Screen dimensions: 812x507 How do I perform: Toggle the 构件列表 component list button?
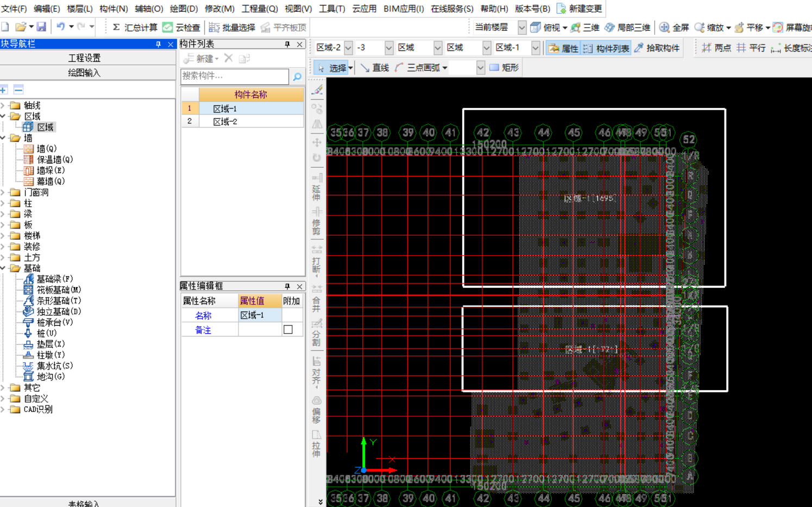point(606,48)
